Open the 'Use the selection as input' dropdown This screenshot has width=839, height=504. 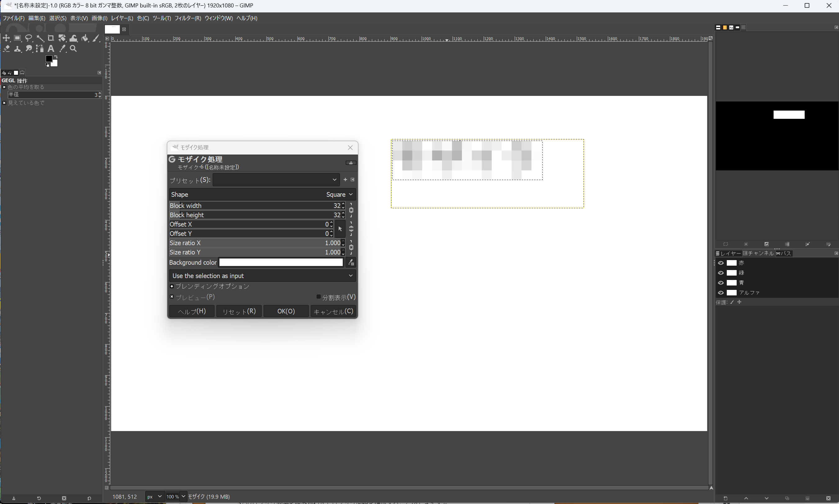(x=263, y=276)
